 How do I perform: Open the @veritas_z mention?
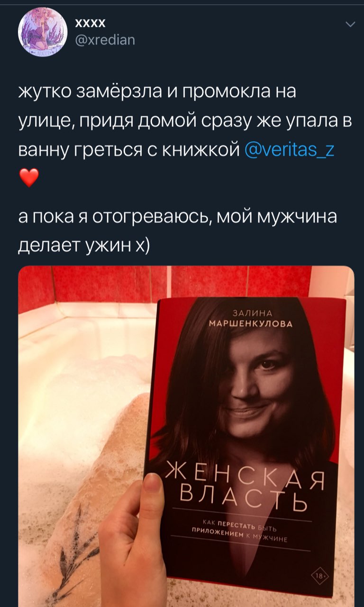tap(289, 150)
